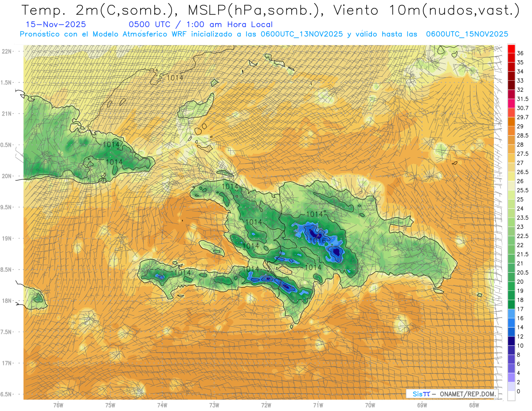Click the legend value 8
The width and height of the screenshot is (532, 411).
[519, 355]
